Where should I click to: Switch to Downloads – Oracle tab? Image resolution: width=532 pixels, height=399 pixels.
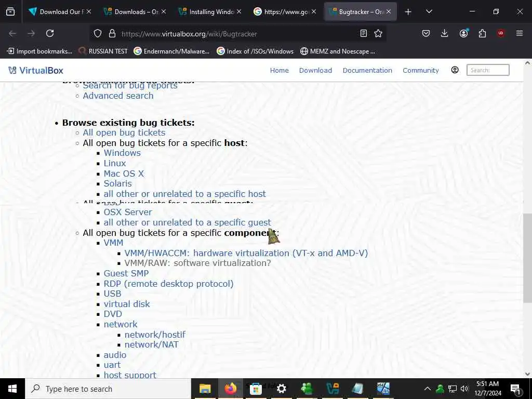[135, 12]
